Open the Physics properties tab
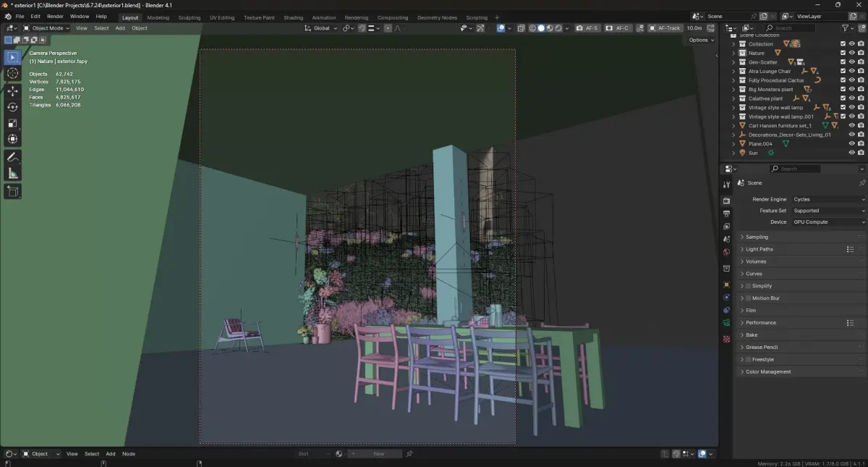The height and width of the screenshot is (467, 868). tap(727, 297)
